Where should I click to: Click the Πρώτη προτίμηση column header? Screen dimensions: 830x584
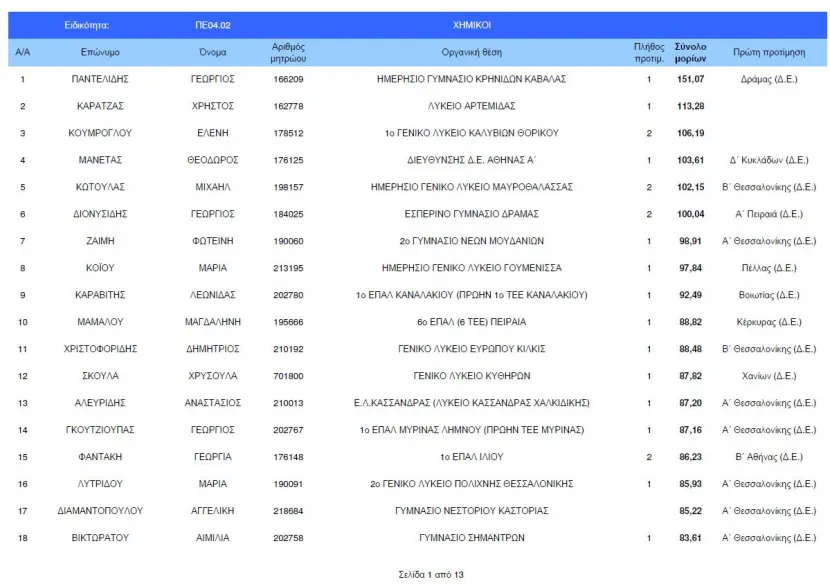coord(769,52)
